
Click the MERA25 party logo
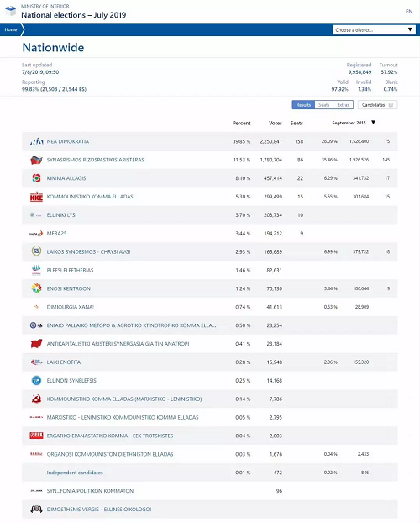(x=36, y=234)
